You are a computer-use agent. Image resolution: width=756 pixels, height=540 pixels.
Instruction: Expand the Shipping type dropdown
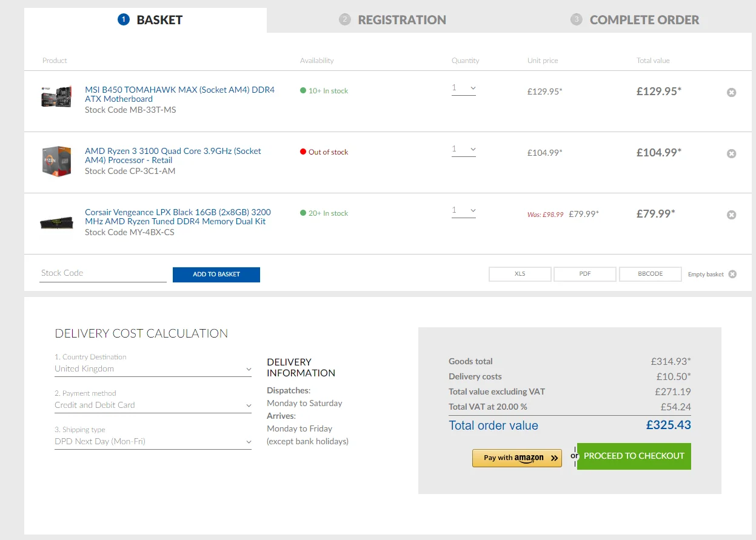pyautogui.click(x=153, y=442)
